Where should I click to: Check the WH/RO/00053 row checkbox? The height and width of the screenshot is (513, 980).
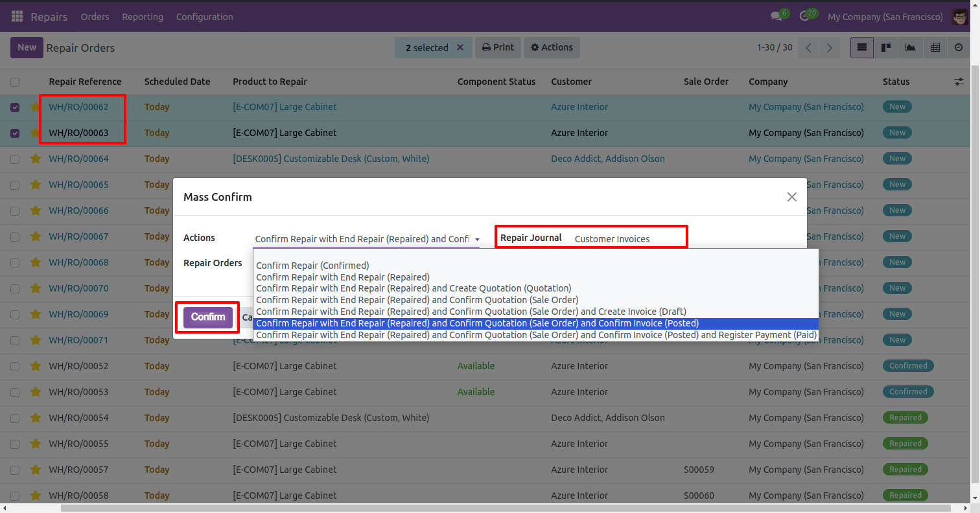(15, 393)
